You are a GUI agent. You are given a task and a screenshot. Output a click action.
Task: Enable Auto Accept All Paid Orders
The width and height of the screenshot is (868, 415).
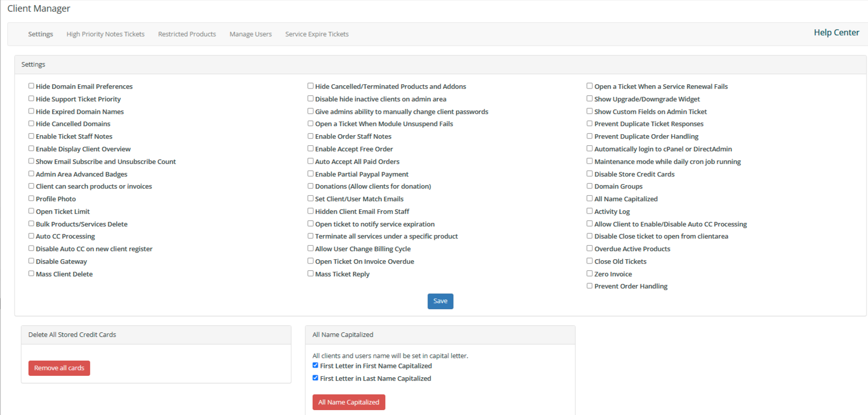[310, 161]
